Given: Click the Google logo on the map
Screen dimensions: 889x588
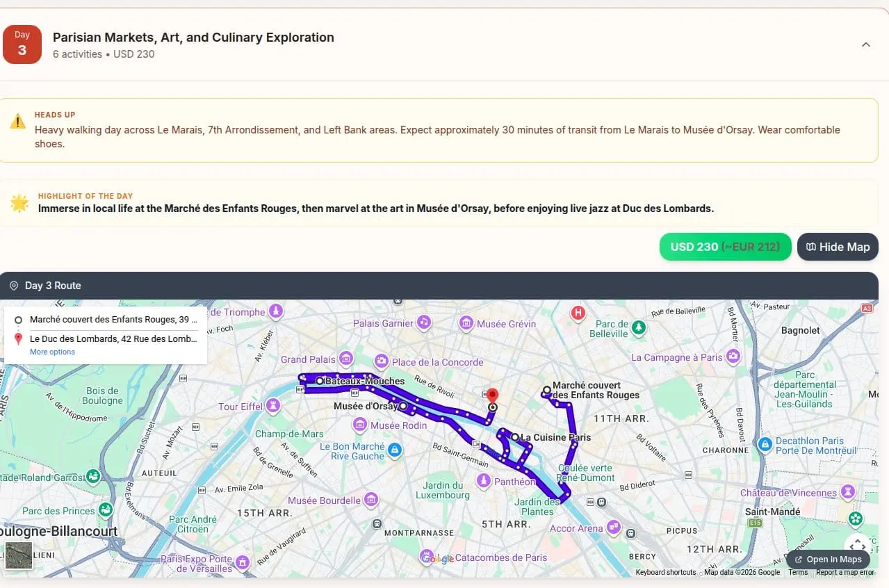Looking at the screenshot, I should point(437,559).
